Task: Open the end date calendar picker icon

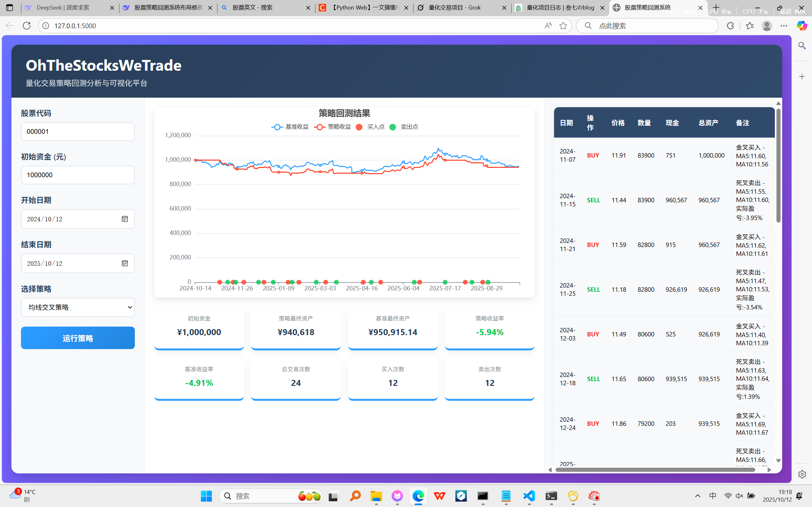Action: [124, 263]
